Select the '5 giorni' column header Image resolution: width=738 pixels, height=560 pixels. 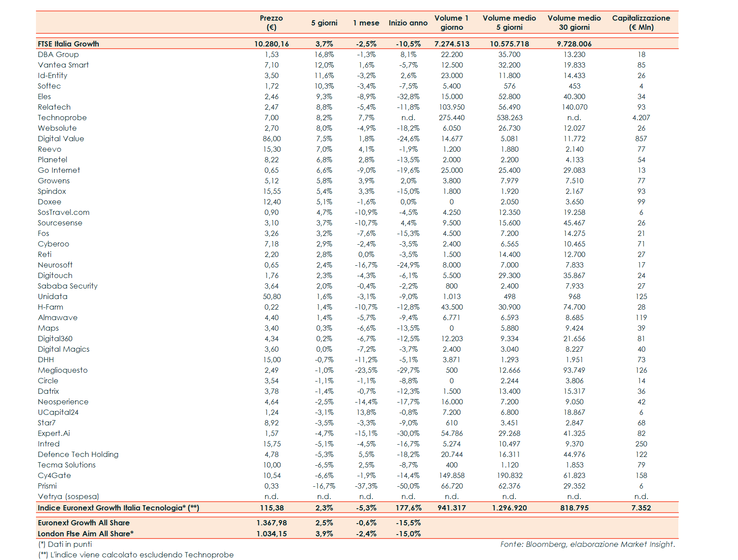click(x=324, y=23)
